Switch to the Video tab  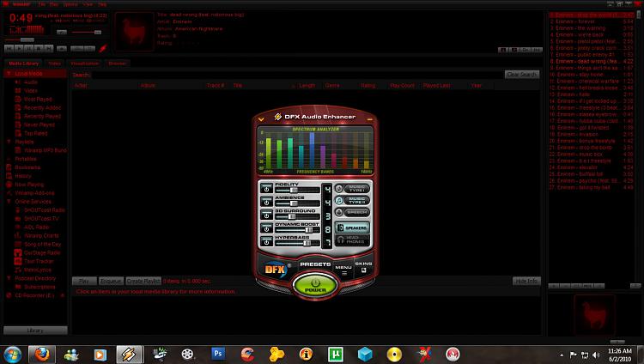pos(55,64)
